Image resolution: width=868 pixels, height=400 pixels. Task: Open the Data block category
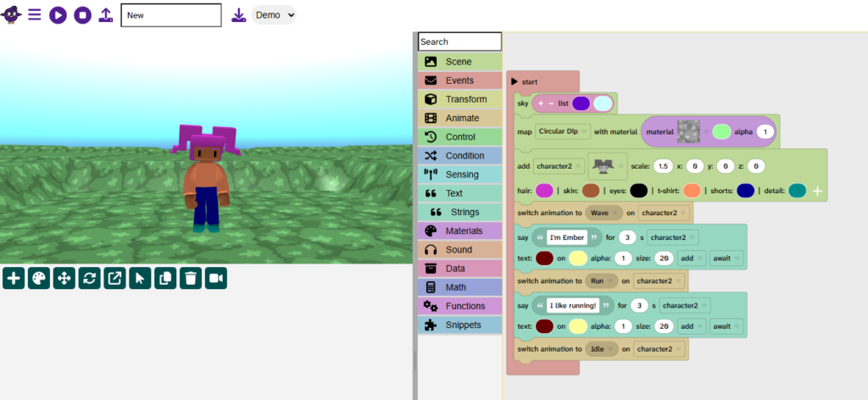point(460,269)
